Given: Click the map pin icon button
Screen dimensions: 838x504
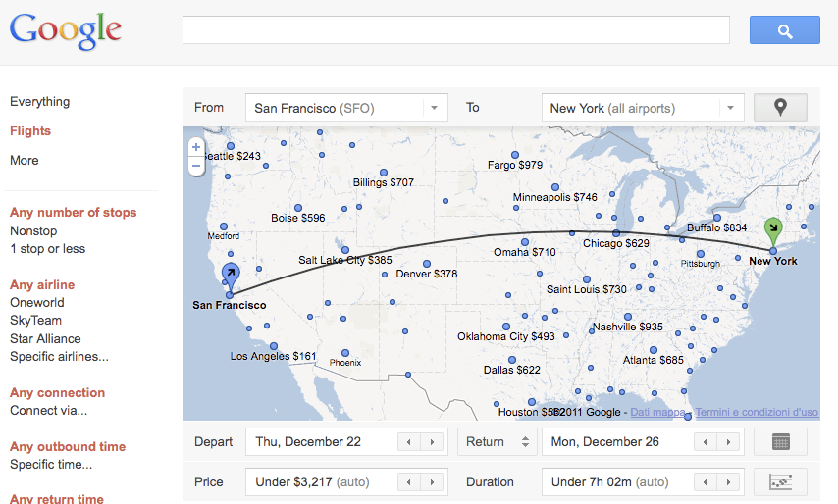Looking at the screenshot, I should pos(780,108).
